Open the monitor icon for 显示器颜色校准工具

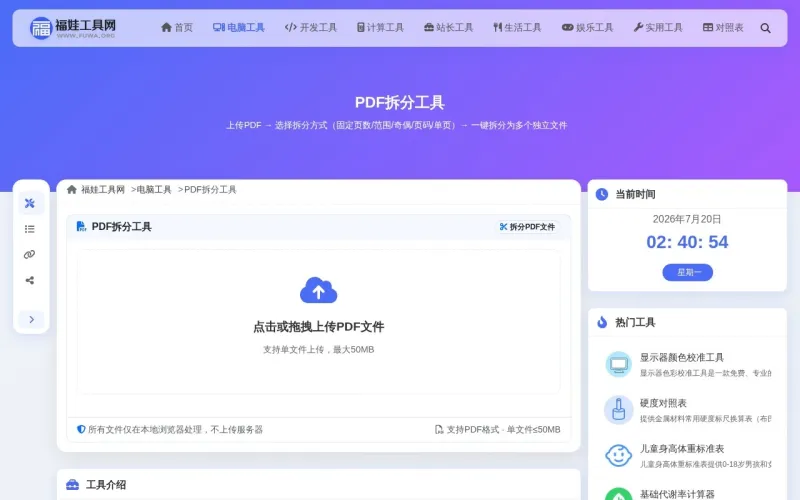point(618,364)
